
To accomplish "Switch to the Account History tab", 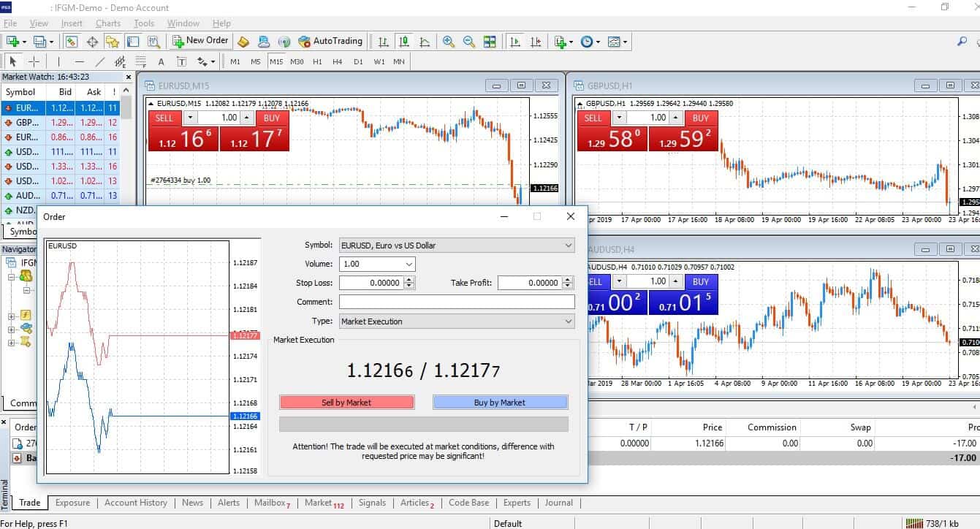I will pyautogui.click(x=135, y=503).
